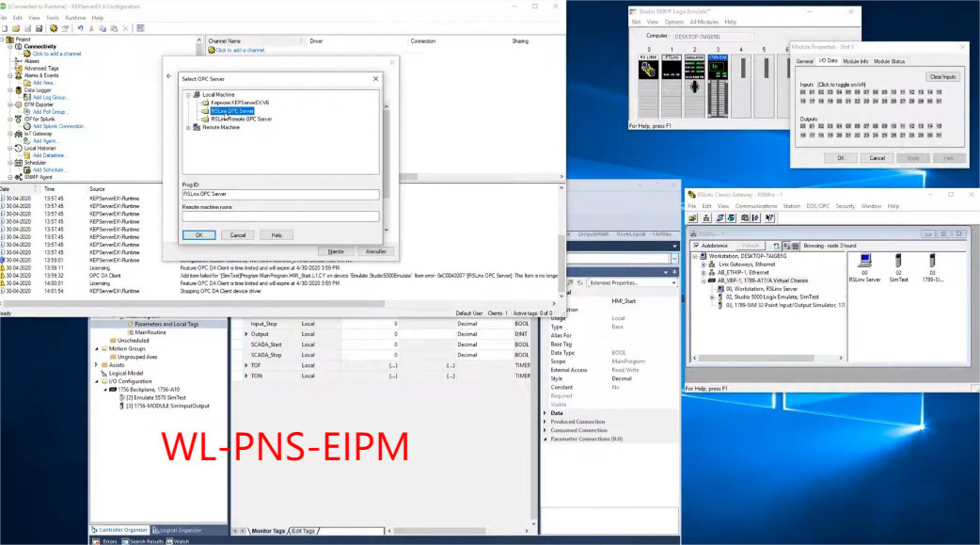Click Open folder icon in KEPServerEX toolbar

[x=16, y=28]
